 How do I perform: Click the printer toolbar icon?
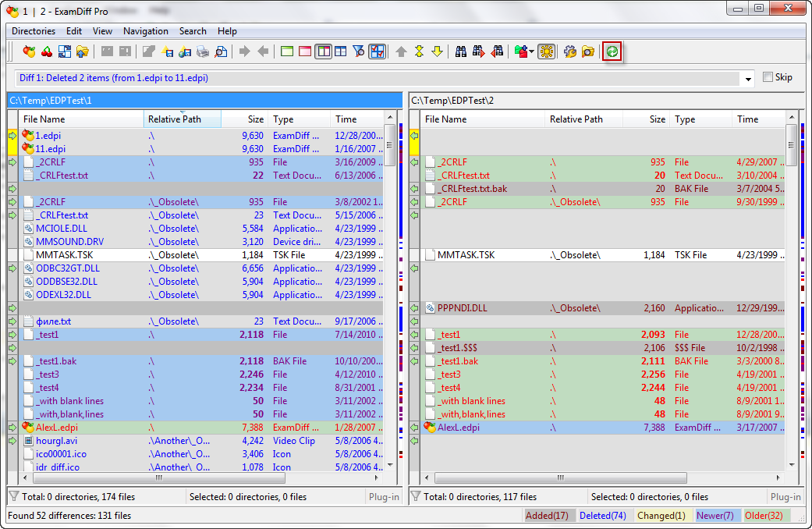(x=203, y=51)
